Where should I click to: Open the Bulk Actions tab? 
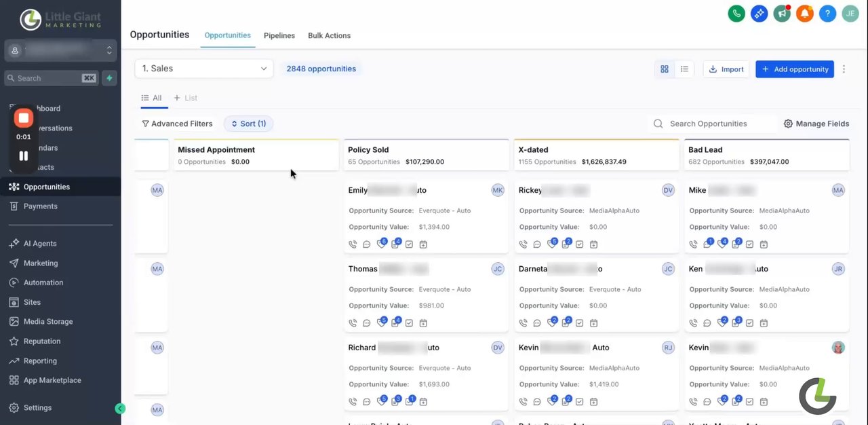pos(329,35)
